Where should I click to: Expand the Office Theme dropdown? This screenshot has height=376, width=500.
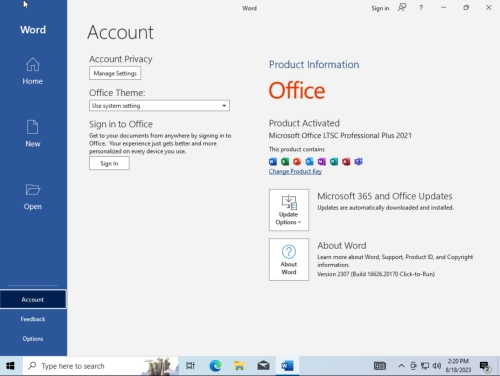[x=159, y=106]
